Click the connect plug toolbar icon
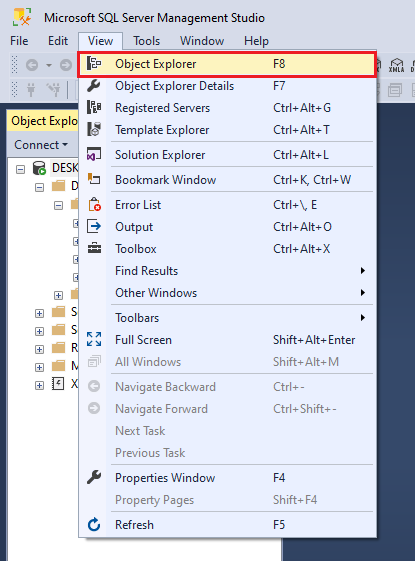Viewport: 415px width, 561px height. [31, 89]
